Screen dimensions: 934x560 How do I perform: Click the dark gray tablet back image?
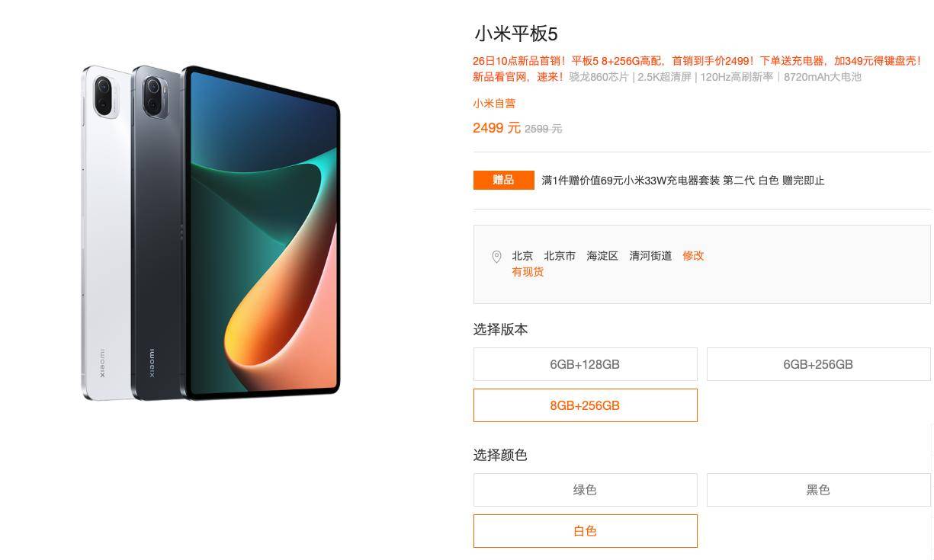[158, 232]
